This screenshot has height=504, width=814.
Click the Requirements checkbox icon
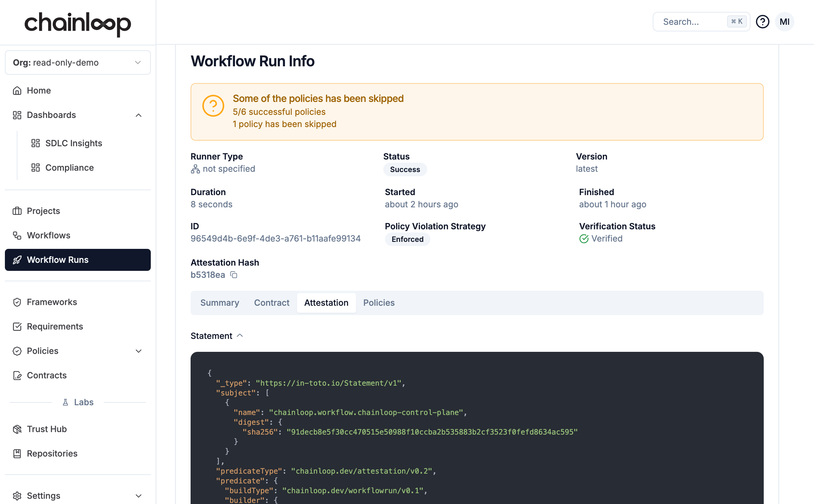coord(17,326)
